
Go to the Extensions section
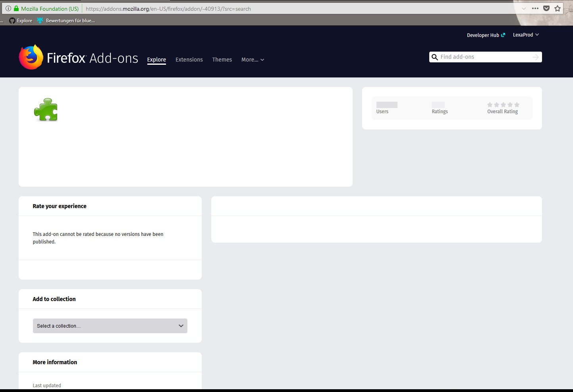189,60
